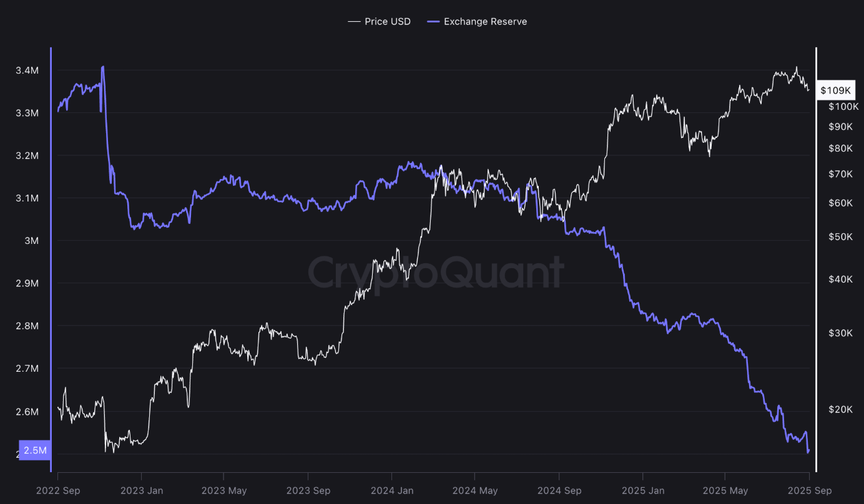Click the $109K current price tag
The width and height of the screenshot is (864, 504).
(x=835, y=90)
